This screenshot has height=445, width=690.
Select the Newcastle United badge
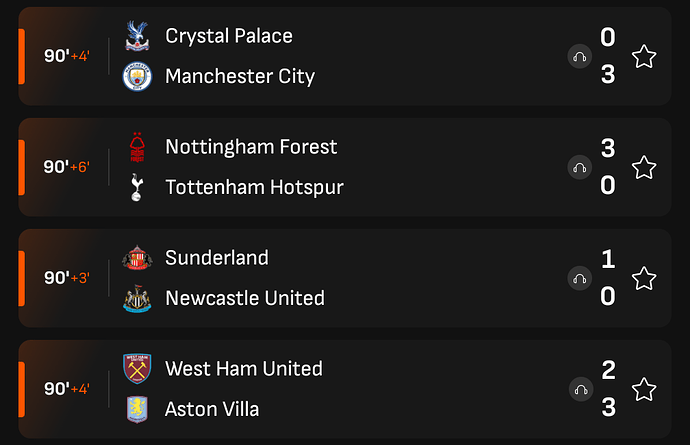click(x=135, y=299)
